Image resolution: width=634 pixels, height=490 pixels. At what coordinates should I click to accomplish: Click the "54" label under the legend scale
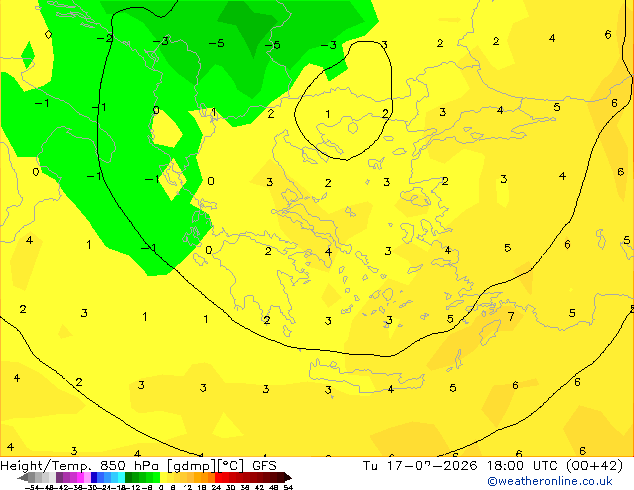pos(288,487)
